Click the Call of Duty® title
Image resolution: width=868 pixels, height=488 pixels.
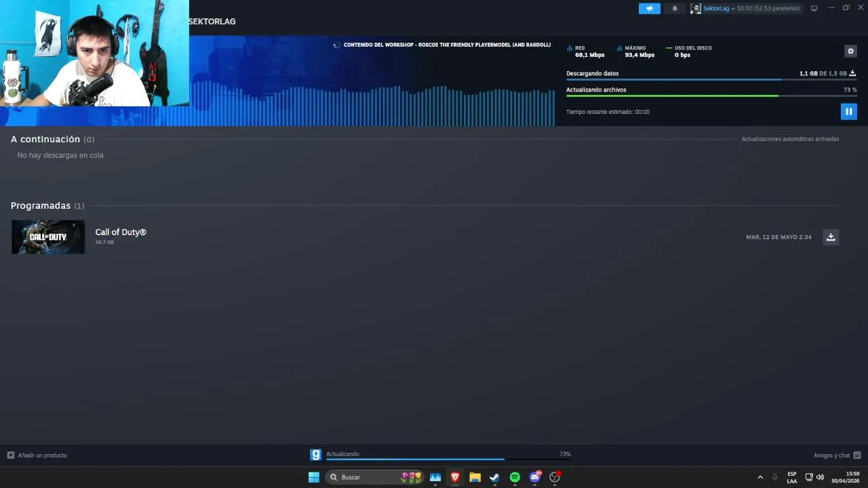point(121,232)
